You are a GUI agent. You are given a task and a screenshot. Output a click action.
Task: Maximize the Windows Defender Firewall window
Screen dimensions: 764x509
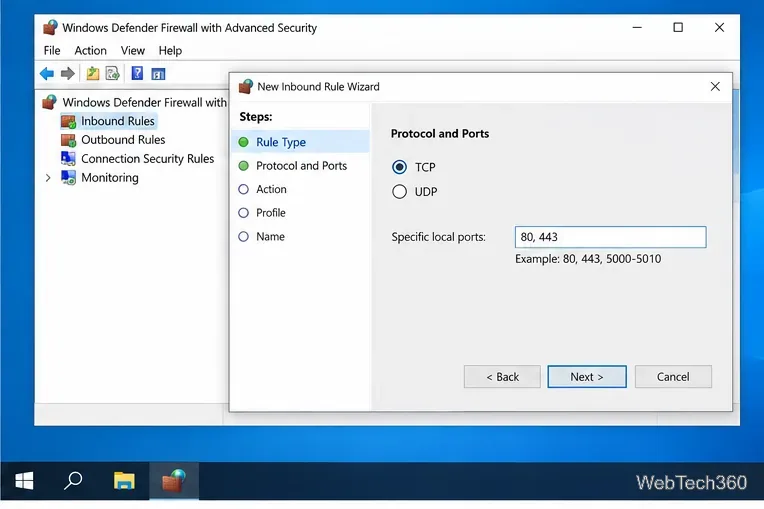coord(678,27)
